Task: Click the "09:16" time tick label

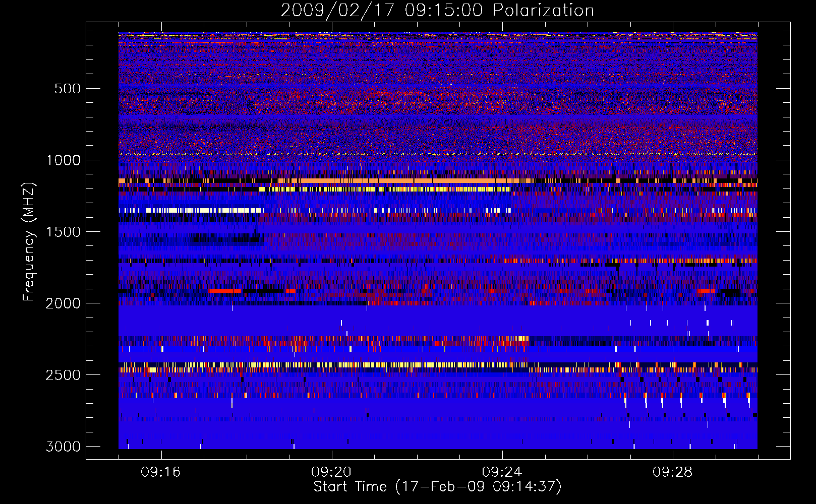Action: click(x=161, y=472)
